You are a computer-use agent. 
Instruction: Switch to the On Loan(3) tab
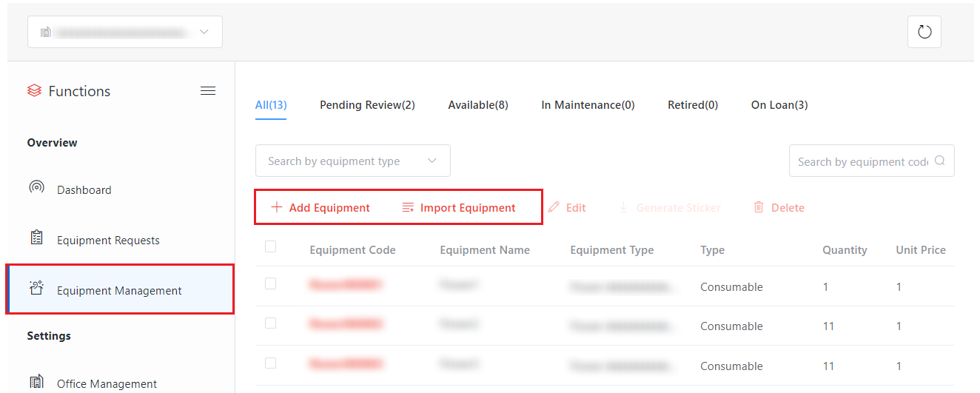(779, 105)
